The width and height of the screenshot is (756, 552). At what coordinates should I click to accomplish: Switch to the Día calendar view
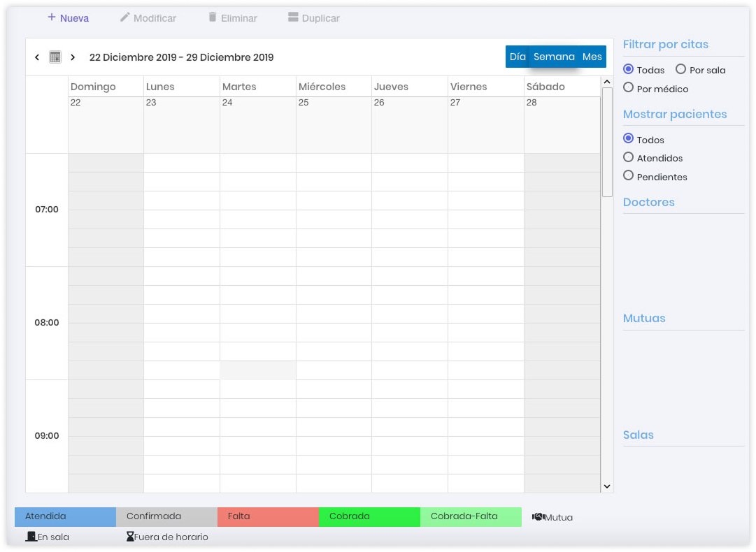click(x=518, y=57)
